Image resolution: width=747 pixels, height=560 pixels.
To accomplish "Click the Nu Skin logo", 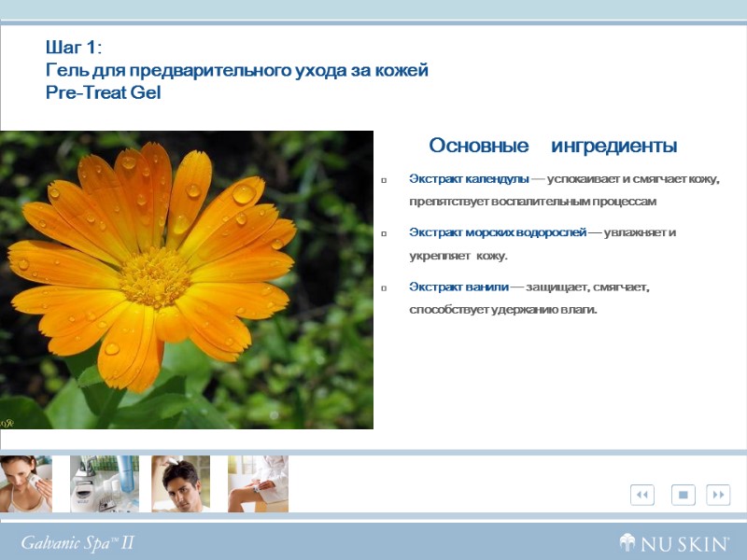I will [x=673, y=543].
